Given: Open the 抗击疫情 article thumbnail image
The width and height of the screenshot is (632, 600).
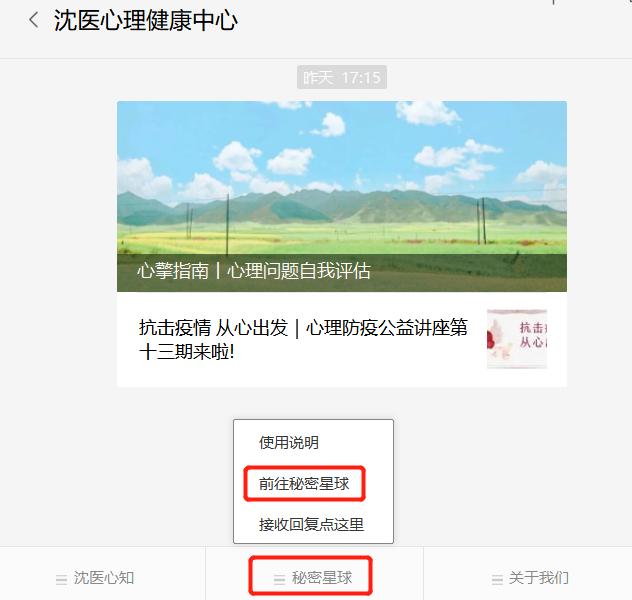Looking at the screenshot, I should (517, 339).
